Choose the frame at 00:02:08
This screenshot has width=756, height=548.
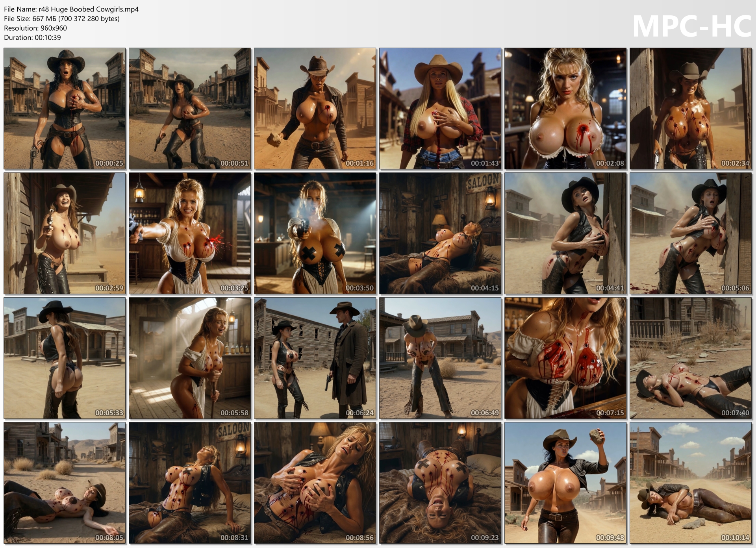coord(565,109)
